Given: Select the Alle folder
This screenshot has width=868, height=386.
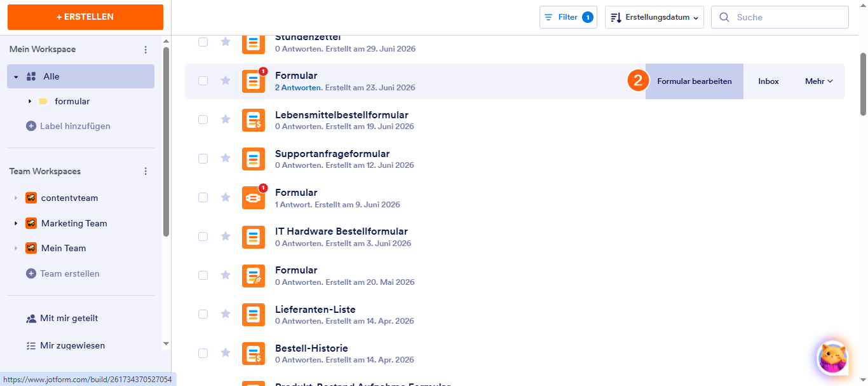Looking at the screenshot, I should pyautogui.click(x=81, y=76).
